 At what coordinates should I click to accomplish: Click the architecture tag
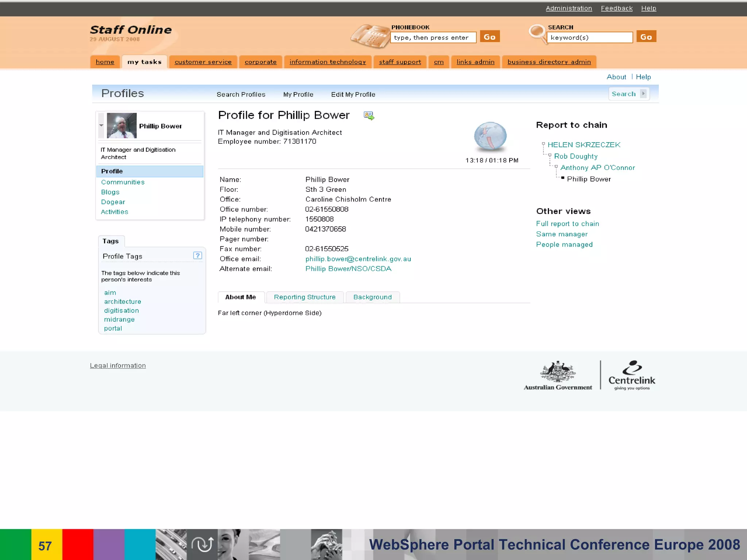pyautogui.click(x=123, y=302)
